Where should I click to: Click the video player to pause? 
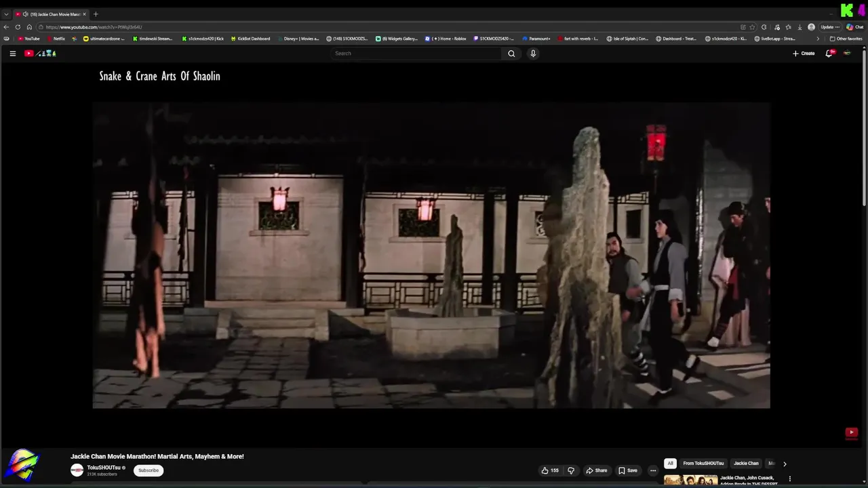431,256
